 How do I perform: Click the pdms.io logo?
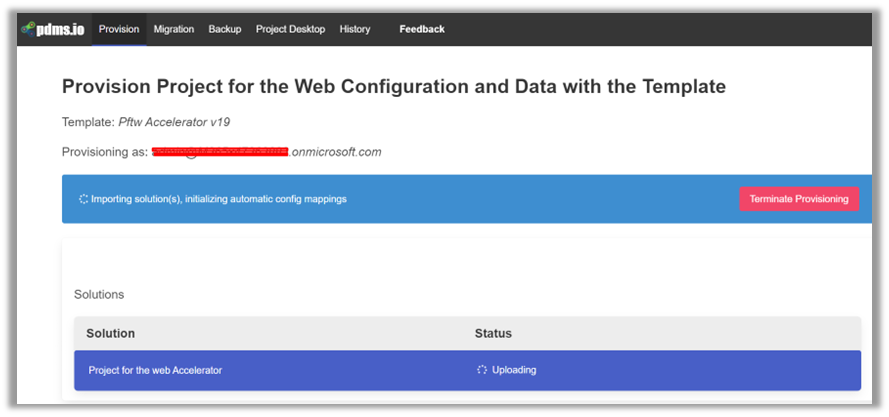click(52, 30)
